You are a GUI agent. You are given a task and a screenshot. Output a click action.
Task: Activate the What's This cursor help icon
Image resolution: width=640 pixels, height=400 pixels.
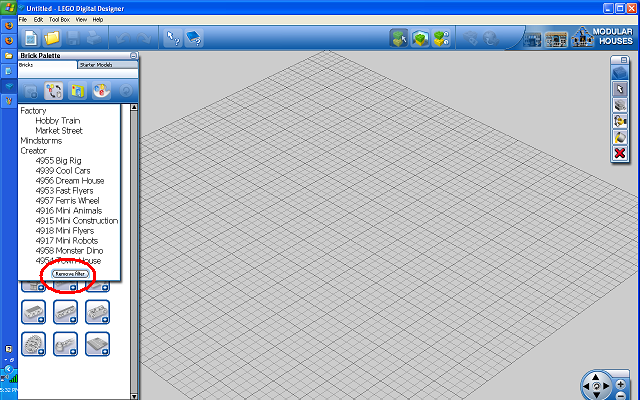tap(173, 38)
